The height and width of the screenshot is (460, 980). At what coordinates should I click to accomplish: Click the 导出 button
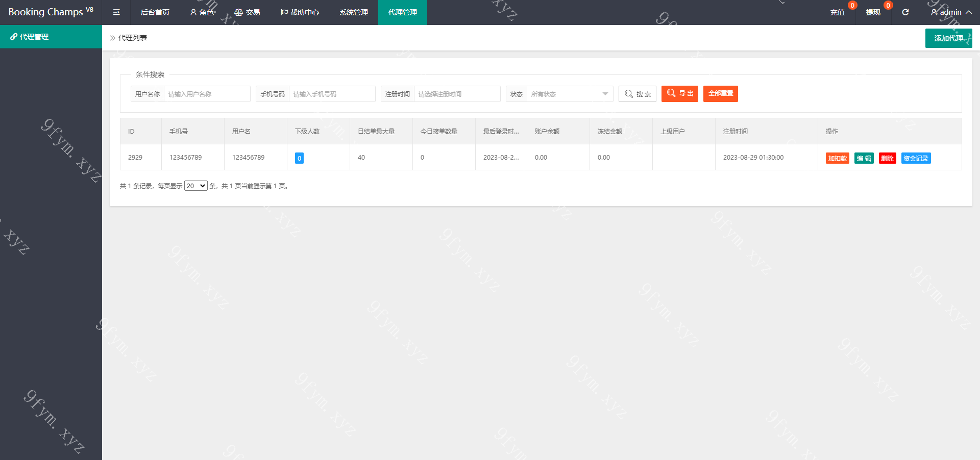[x=680, y=94]
